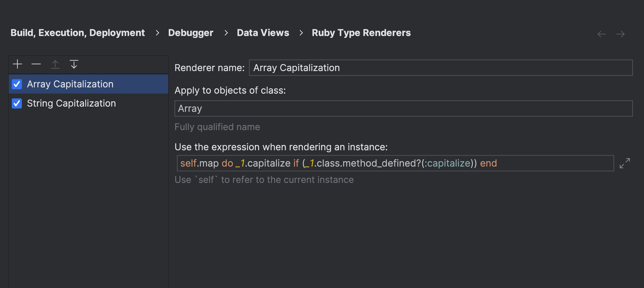
Task: Click the chevron after Build, Execution, Deployment
Action: 157,33
